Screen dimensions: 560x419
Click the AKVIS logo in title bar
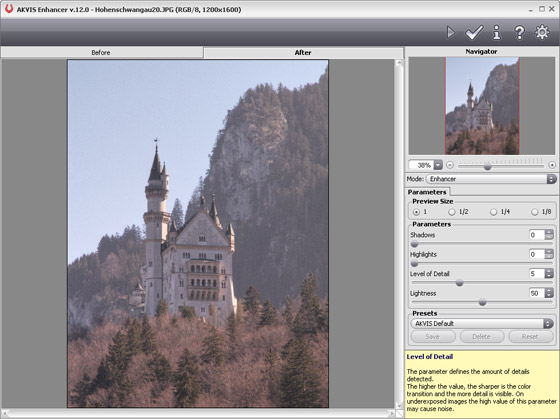[x=9, y=9]
